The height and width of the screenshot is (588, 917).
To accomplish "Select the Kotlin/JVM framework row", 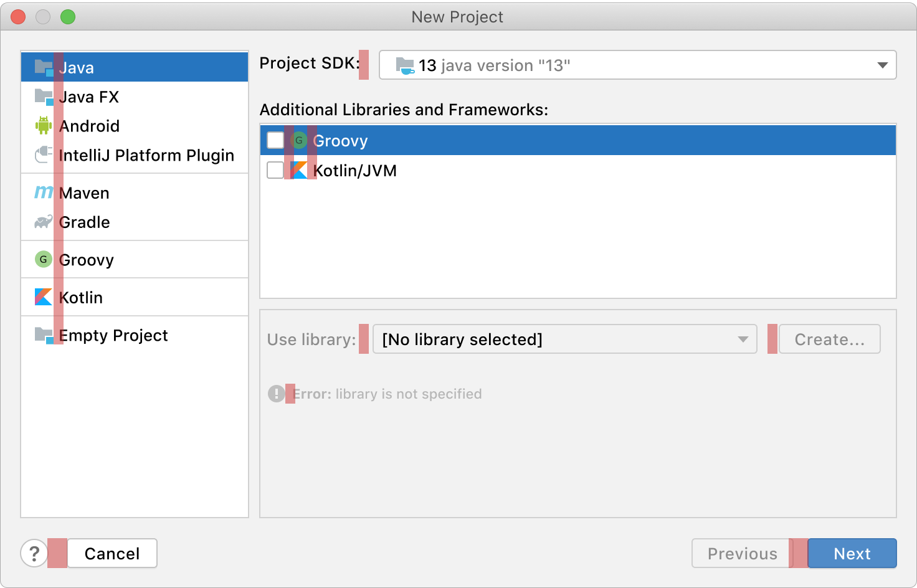I will coord(355,171).
